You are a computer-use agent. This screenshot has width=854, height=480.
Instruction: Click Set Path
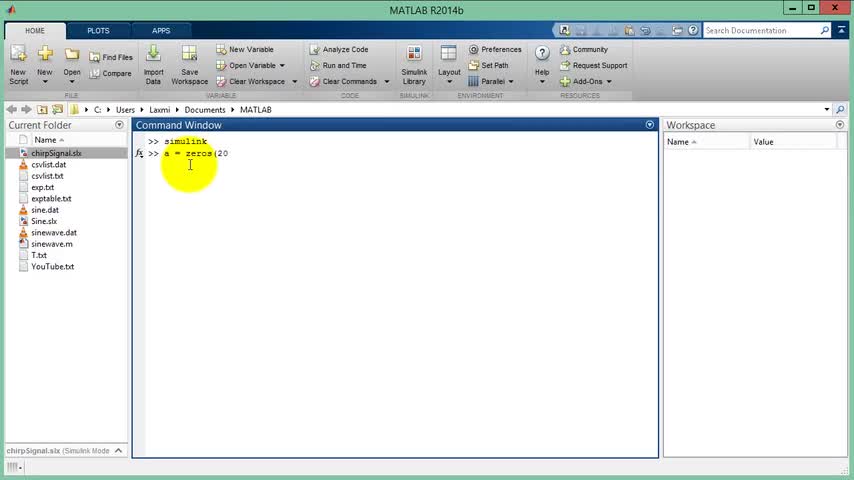point(489,65)
